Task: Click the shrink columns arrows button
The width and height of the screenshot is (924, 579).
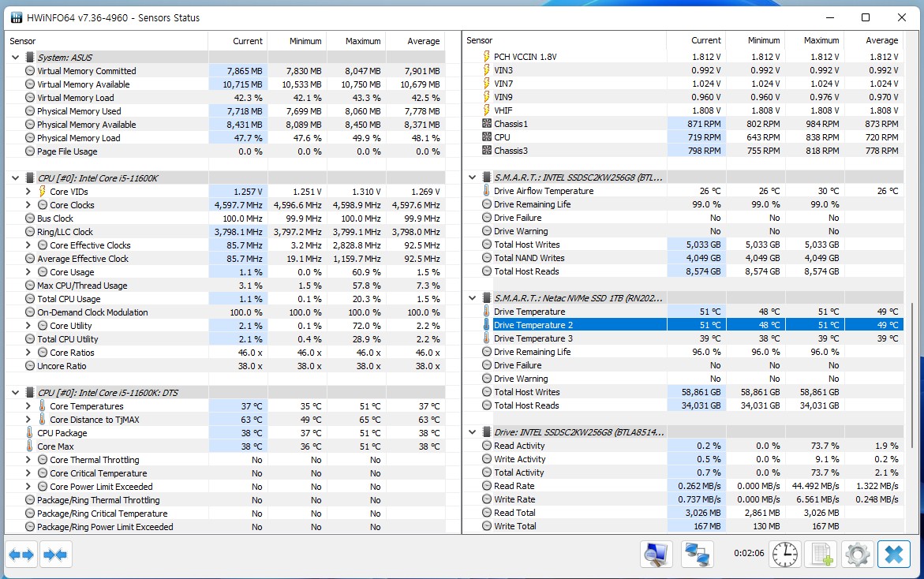Action: point(56,555)
